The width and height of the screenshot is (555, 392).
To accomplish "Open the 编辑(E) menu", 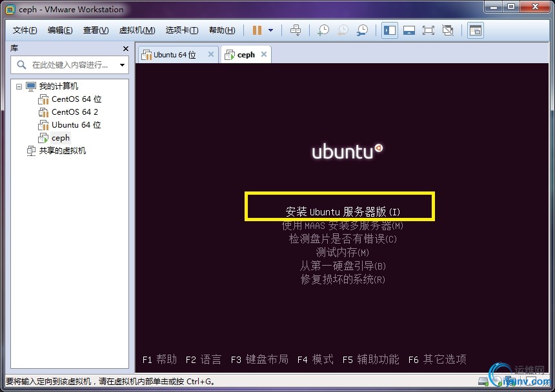I will pyautogui.click(x=60, y=30).
